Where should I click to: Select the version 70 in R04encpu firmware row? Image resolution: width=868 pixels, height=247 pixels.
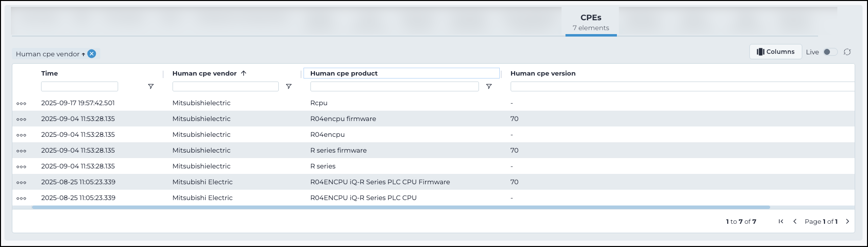pos(515,119)
